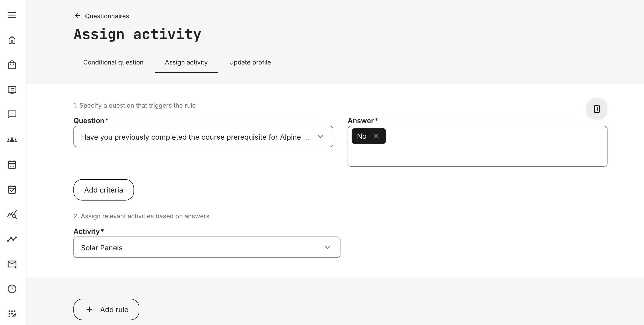
Task: Open the hamburger navigation menu
Action: pyautogui.click(x=12, y=15)
